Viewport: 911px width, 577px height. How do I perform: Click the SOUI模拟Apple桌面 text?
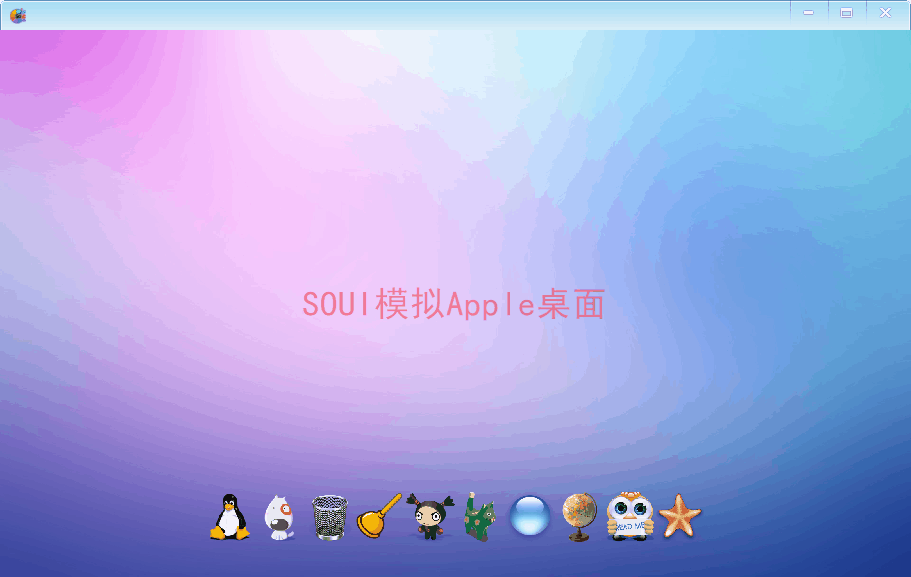point(454,304)
